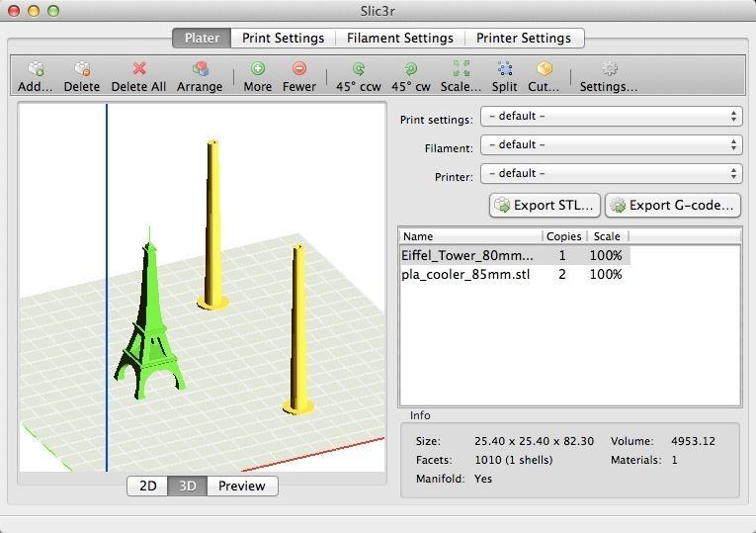Click the Scale column header
756x533 pixels.
pos(608,236)
